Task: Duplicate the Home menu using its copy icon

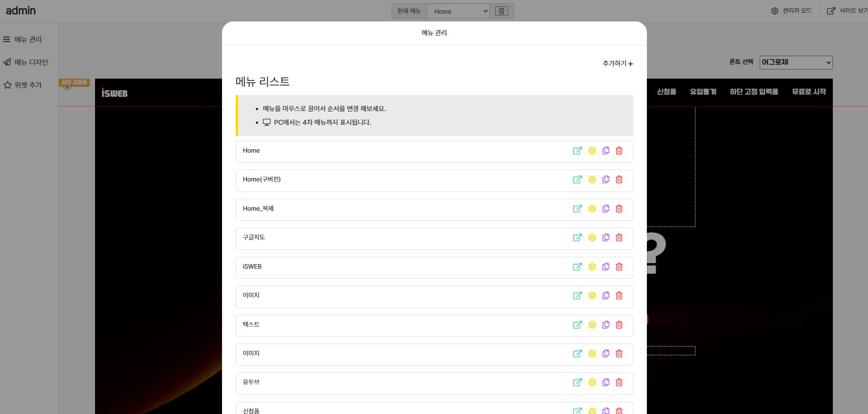Action: coord(606,151)
